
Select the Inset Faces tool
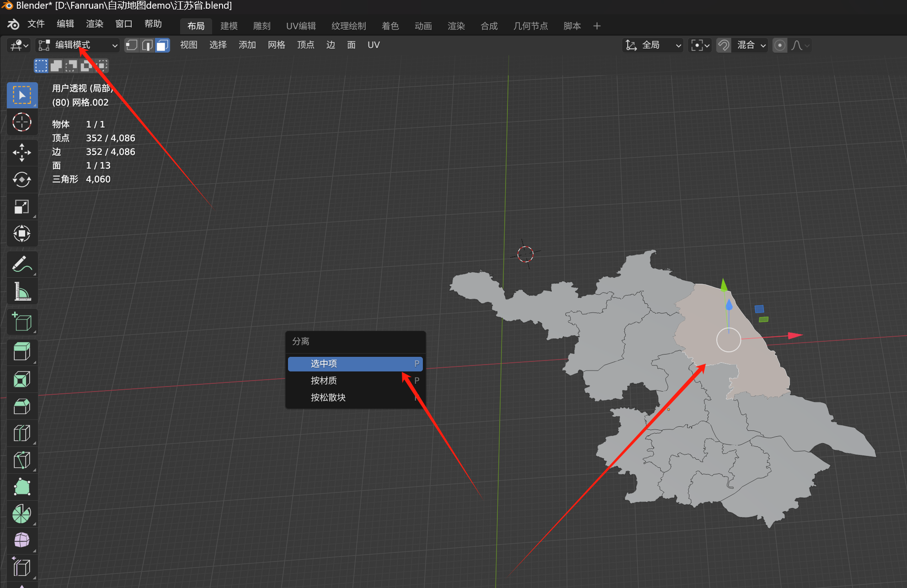(x=22, y=379)
